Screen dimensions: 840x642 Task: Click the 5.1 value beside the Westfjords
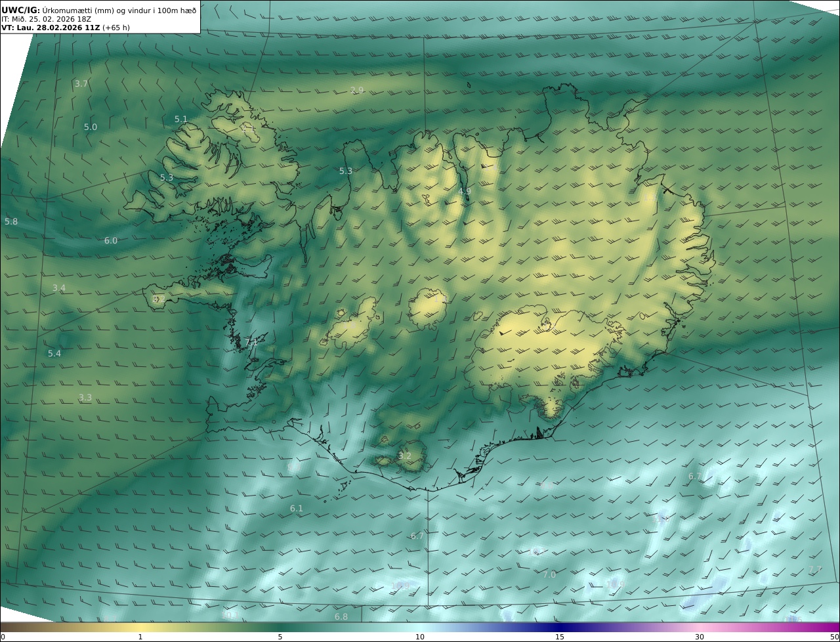[181, 119]
